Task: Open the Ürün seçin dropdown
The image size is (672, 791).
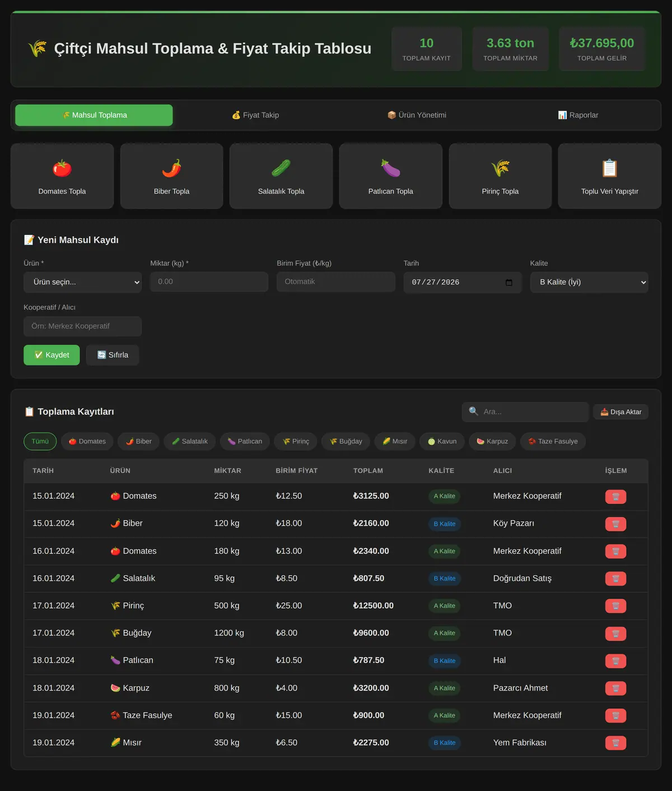Action: coord(83,282)
